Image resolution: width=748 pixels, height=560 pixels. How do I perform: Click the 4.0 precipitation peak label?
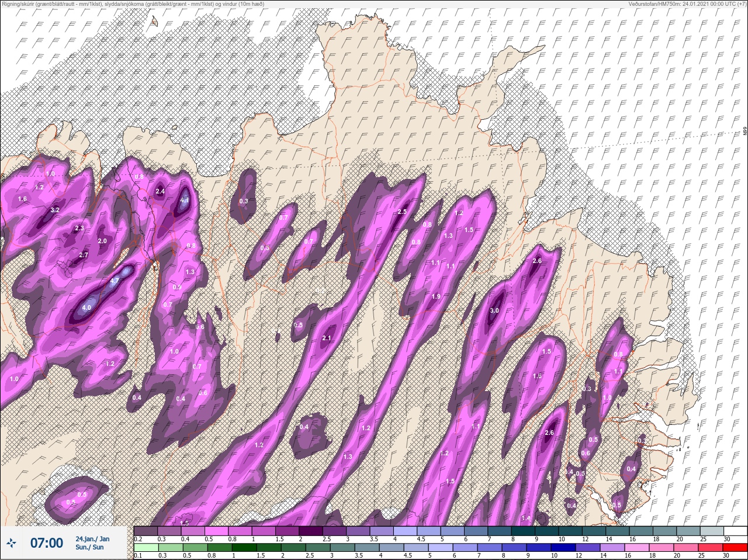tap(86, 307)
